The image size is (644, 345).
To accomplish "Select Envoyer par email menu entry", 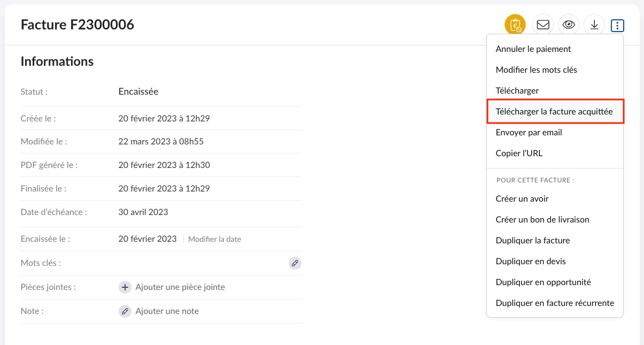I will (x=529, y=133).
